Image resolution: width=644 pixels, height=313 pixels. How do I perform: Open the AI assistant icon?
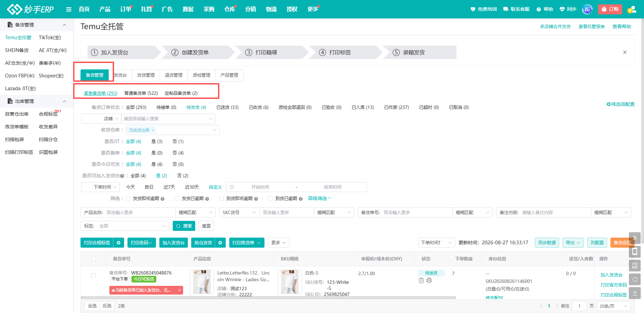click(x=587, y=9)
